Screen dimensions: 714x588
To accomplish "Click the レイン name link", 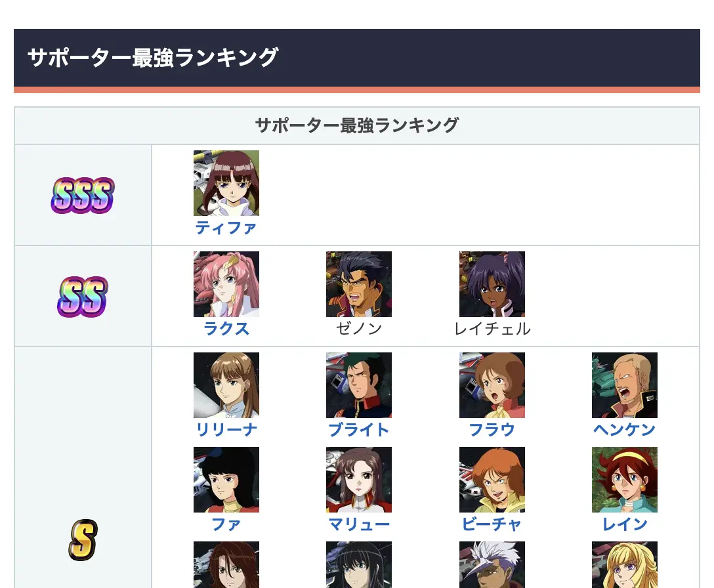I will pyautogui.click(x=625, y=524).
